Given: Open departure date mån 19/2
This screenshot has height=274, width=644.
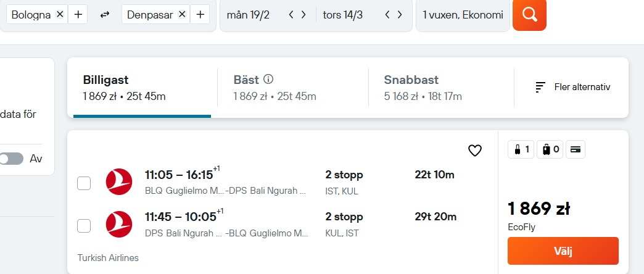Looking at the screenshot, I should (248, 15).
